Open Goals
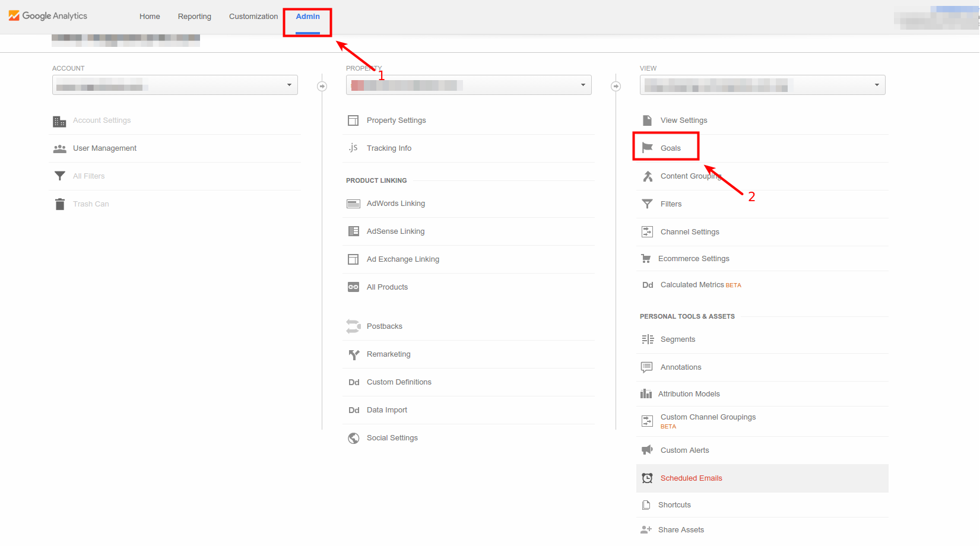The image size is (980, 546). coord(671,148)
